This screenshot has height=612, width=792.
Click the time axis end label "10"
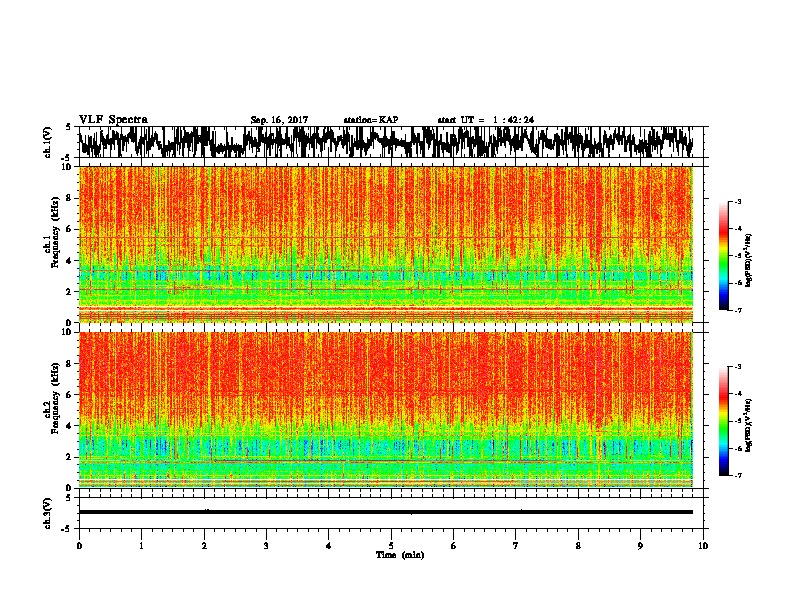[x=703, y=545]
